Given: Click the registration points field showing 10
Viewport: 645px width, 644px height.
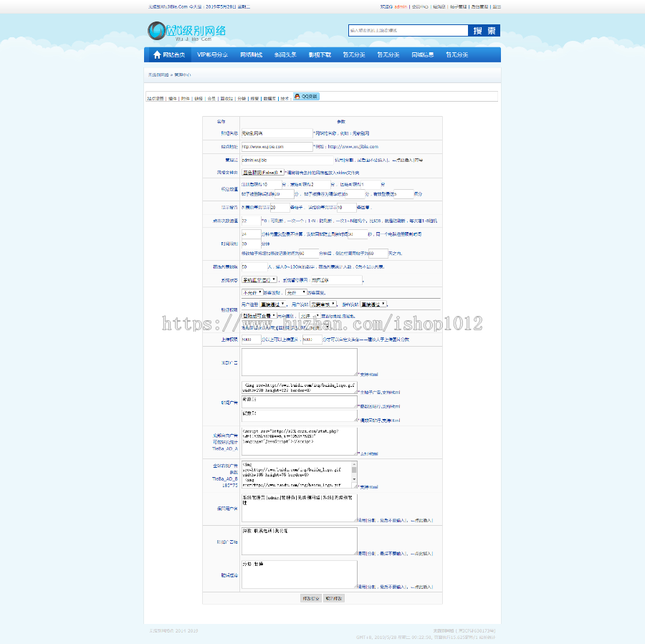Looking at the screenshot, I should click(x=272, y=185).
